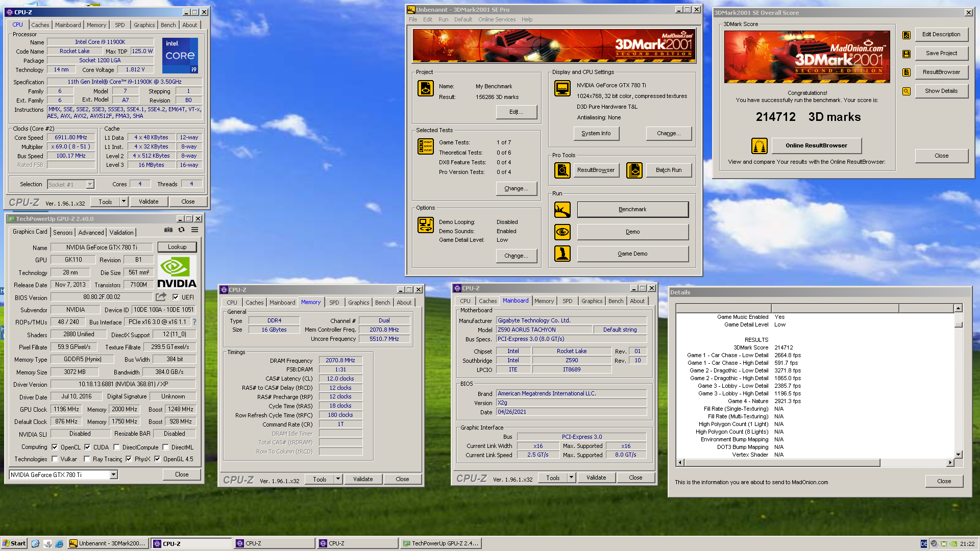
Task: Open Tools dropdown arrow in Memory CPU-Z window
Action: click(x=338, y=479)
